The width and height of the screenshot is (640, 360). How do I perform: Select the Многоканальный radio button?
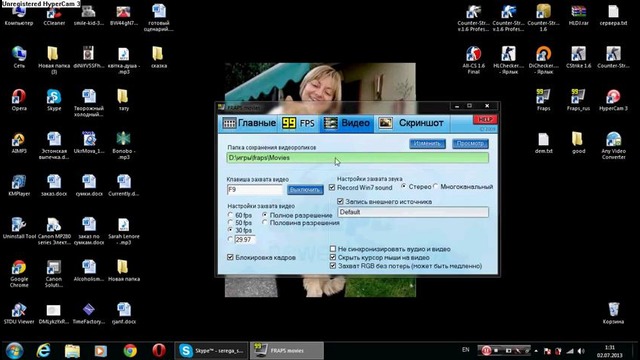click(436, 187)
